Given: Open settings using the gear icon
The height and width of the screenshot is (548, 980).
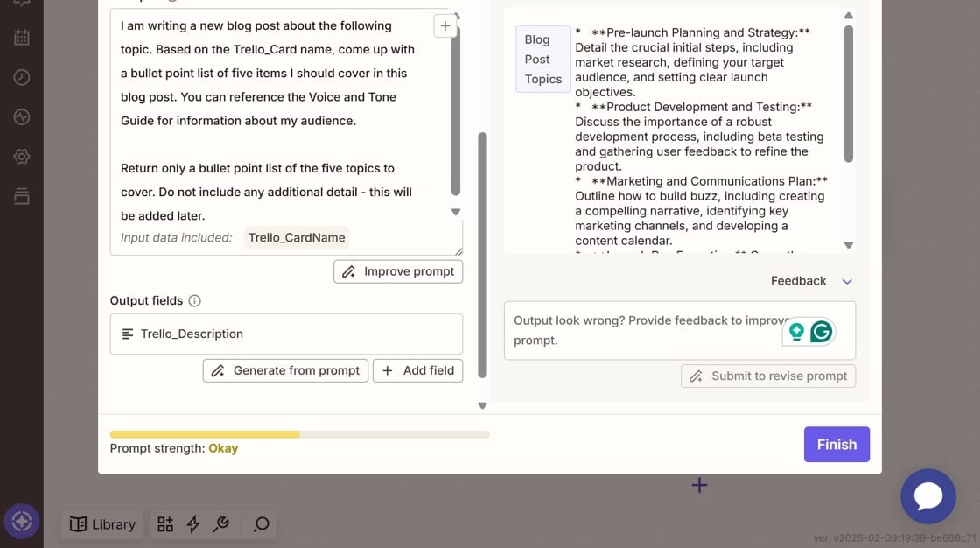Looking at the screenshot, I should [x=19, y=155].
